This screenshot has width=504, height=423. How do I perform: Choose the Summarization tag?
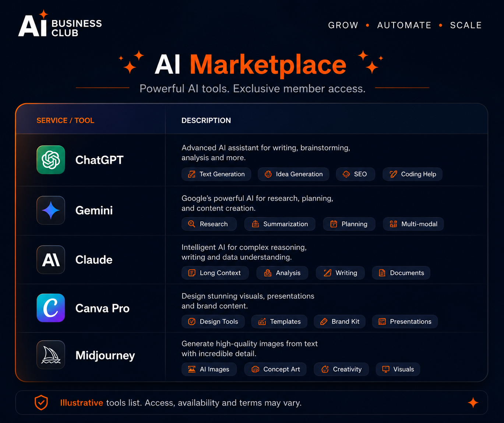point(280,224)
